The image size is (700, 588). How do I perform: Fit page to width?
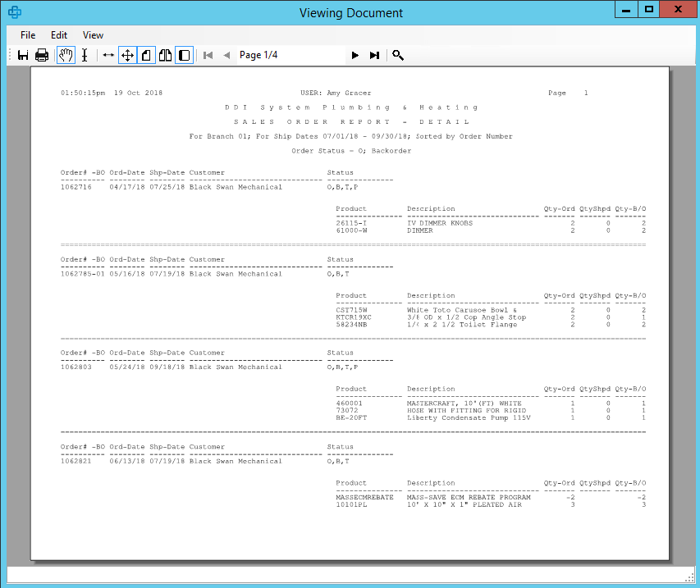[x=108, y=55]
